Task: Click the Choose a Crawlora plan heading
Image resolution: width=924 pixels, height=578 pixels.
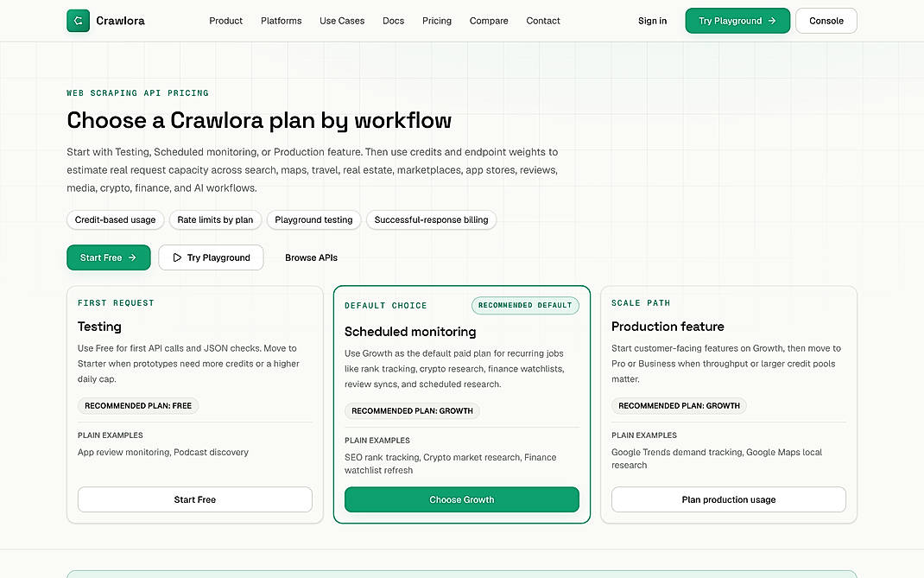Action: [x=259, y=121]
